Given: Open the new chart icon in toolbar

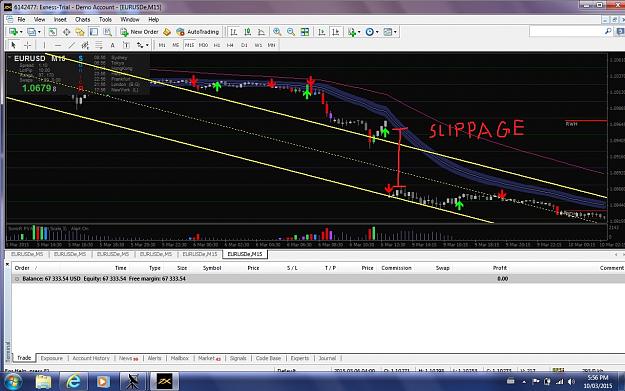Looking at the screenshot, I should tap(13, 31).
